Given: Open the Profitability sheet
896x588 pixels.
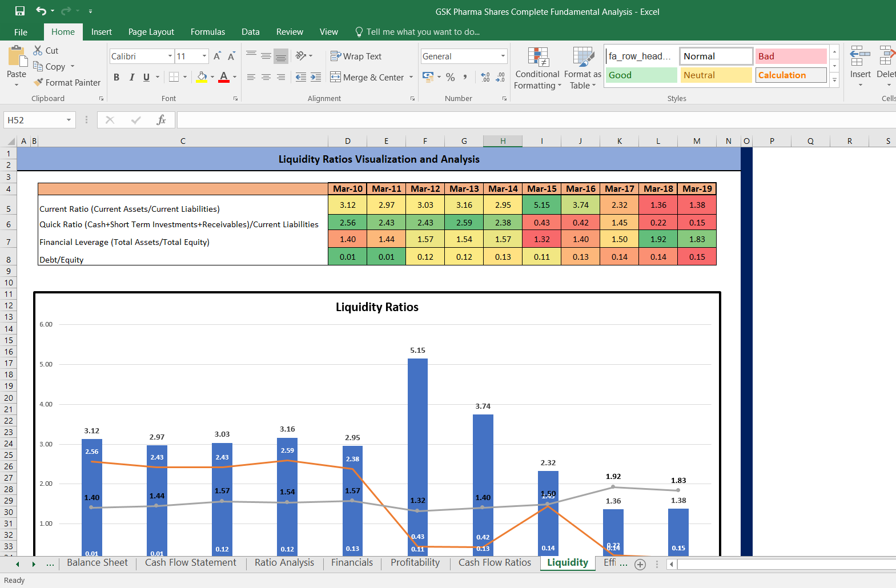Looking at the screenshot, I should (415, 563).
